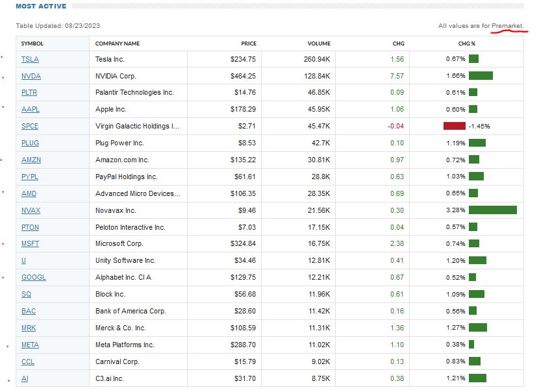539x392 pixels.
Task: Open the META ticker link
Action: [x=30, y=345]
